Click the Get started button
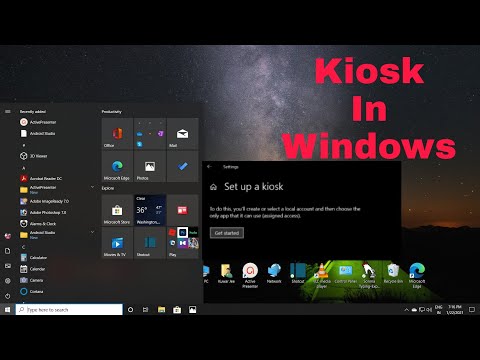480x360 pixels. (227, 233)
